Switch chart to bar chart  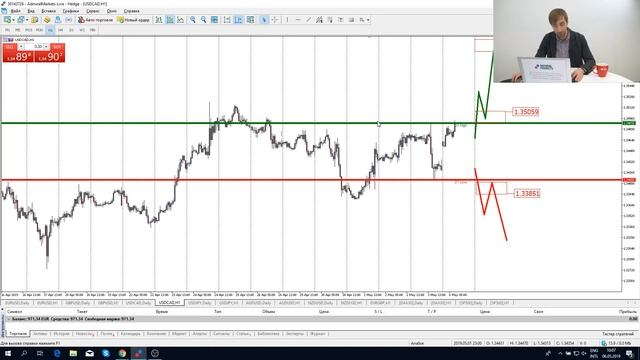159,20
